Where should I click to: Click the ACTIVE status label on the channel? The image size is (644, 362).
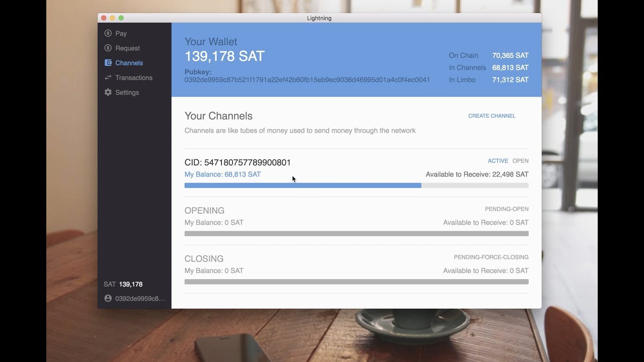click(x=498, y=161)
